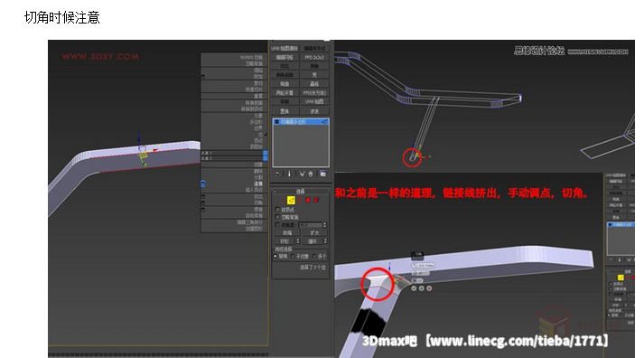The height and width of the screenshot is (358, 644).
Task: Click the 按角度 value input field
Action: (310, 225)
